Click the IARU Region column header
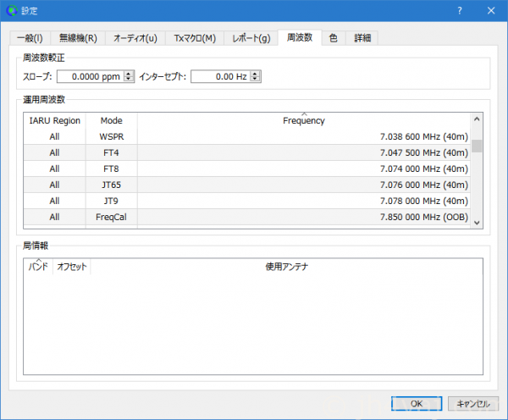The width and height of the screenshot is (508, 420). [54, 120]
